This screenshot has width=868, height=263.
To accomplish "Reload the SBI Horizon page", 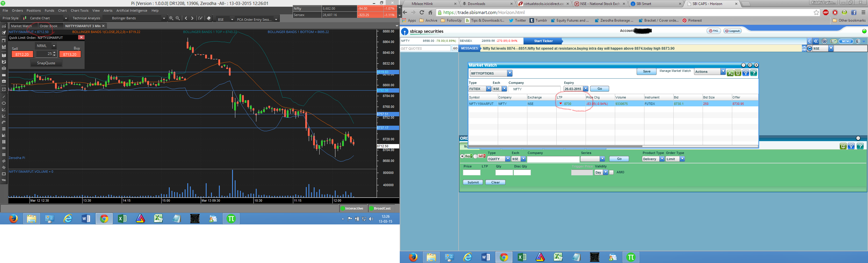I will point(422,13).
